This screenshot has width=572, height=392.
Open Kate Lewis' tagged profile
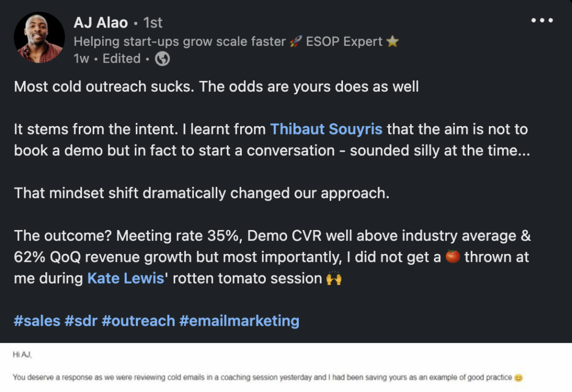pos(126,278)
